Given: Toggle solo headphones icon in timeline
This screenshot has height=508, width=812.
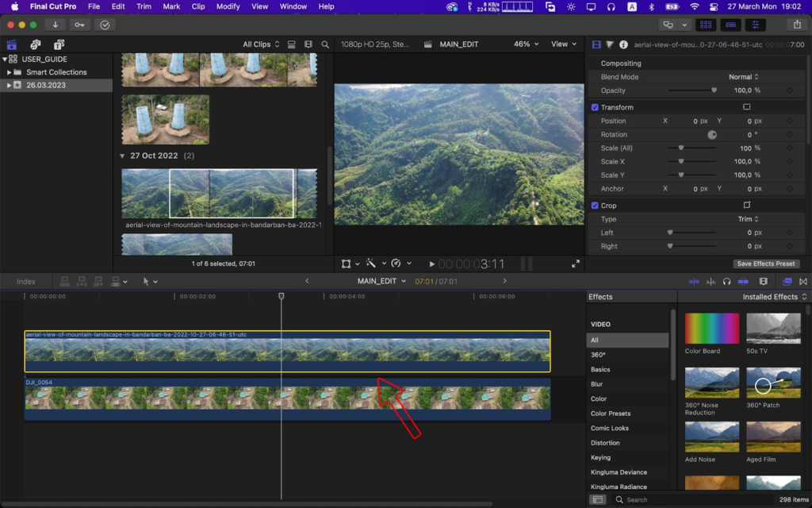Looking at the screenshot, I should coord(726,282).
